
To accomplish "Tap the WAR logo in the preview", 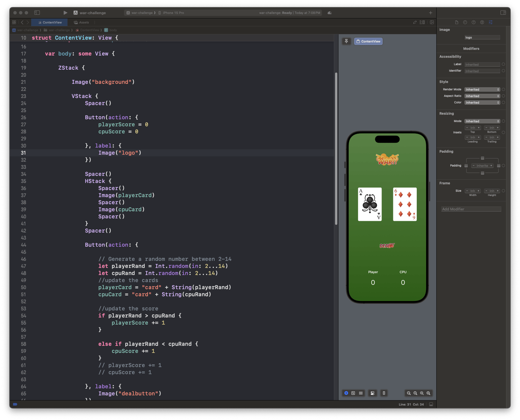I will pyautogui.click(x=387, y=160).
